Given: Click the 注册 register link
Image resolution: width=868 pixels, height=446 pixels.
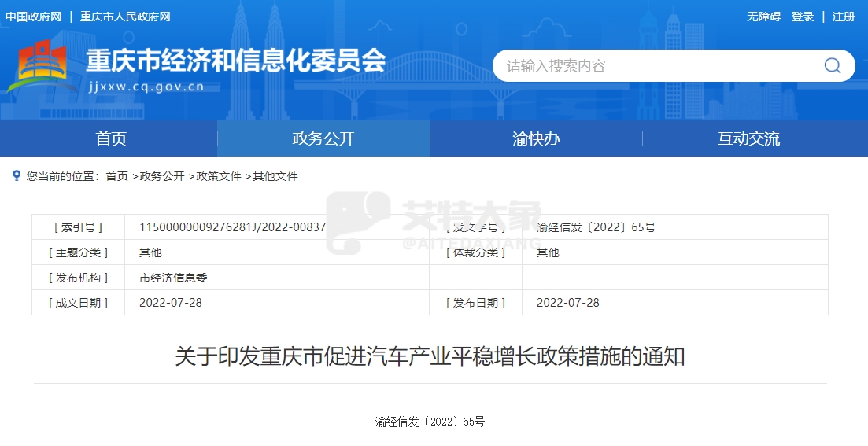Looking at the screenshot, I should 844,17.
